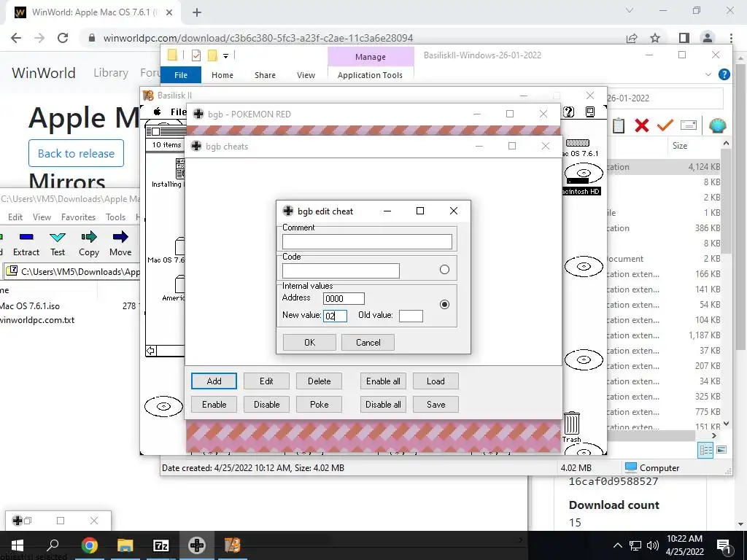Open Favorites menu in 7-Zip
Image resolution: width=747 pixels, height=560 pixels.
(78, 217)
